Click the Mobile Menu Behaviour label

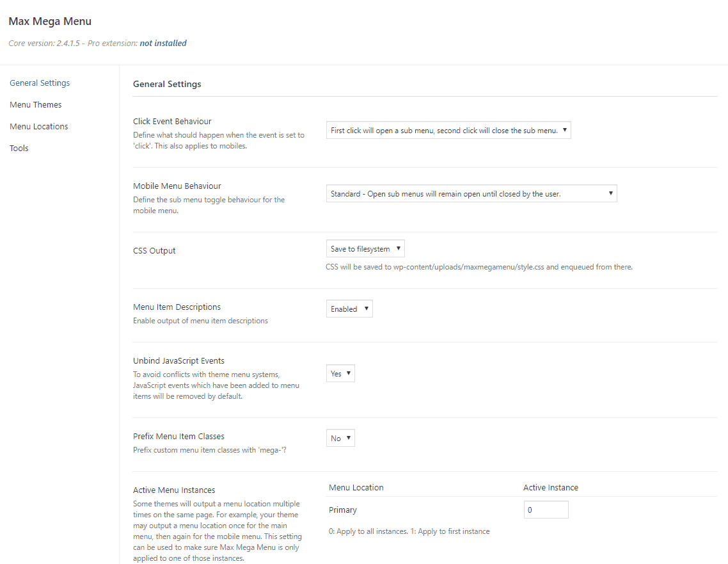pos(177,186)
